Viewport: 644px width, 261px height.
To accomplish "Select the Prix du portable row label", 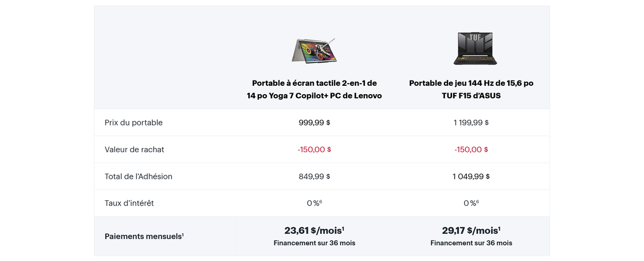I will pyautogui.click(x=133, y=122).
